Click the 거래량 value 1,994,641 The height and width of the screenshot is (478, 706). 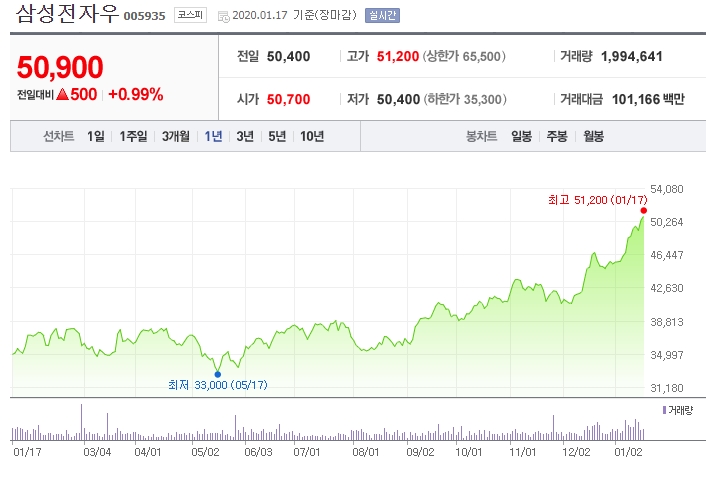tap(632, 57)
